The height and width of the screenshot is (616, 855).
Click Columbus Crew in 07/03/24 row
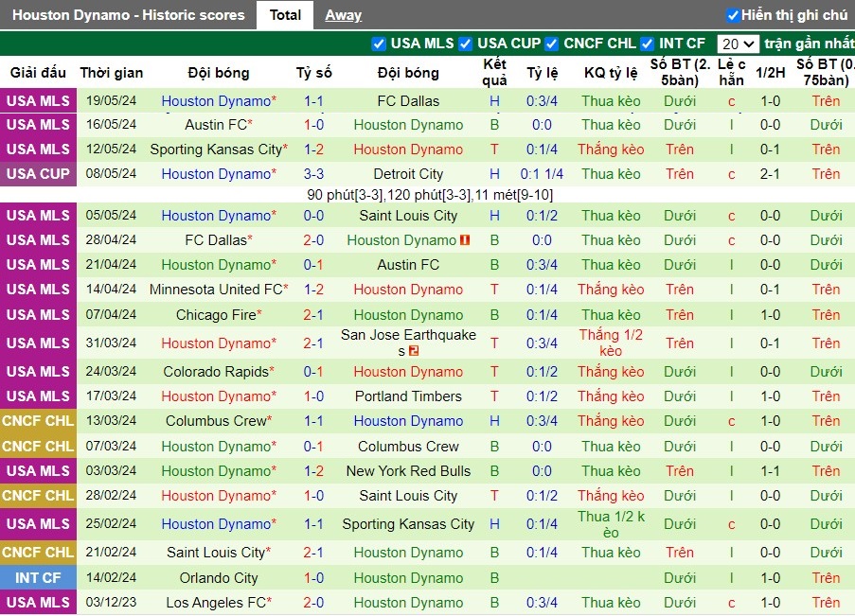coord(408,447)
